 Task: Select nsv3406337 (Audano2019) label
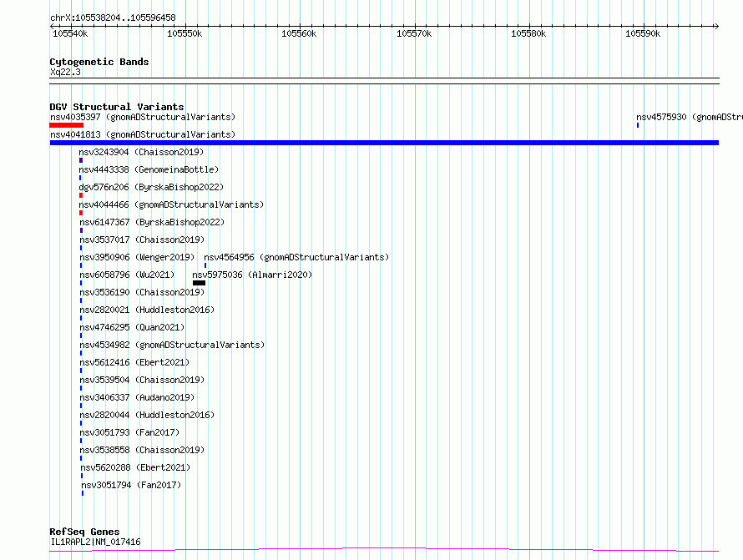138,397
